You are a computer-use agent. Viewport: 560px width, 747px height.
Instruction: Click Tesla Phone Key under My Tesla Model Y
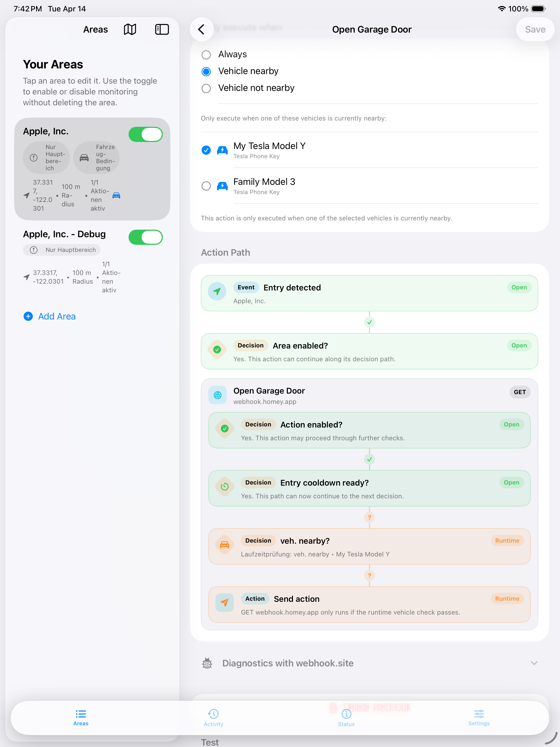(257, 156)
